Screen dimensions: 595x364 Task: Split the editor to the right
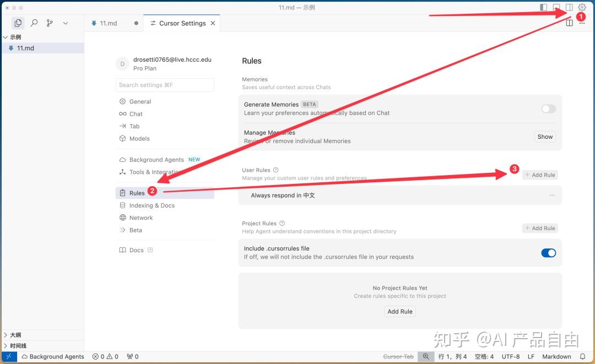tap(569, 23)
